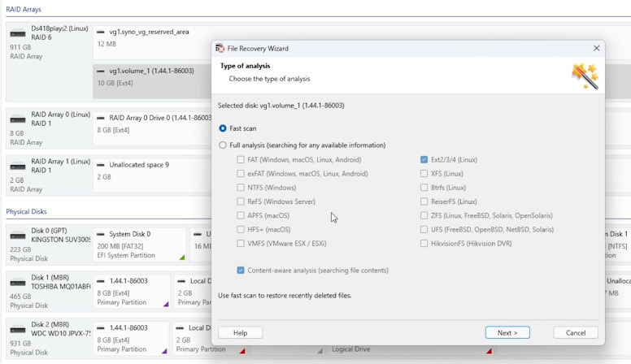Click the Unallocated space 9 partition icon
This screenshot has height=364, width=631.
point(101,165)
